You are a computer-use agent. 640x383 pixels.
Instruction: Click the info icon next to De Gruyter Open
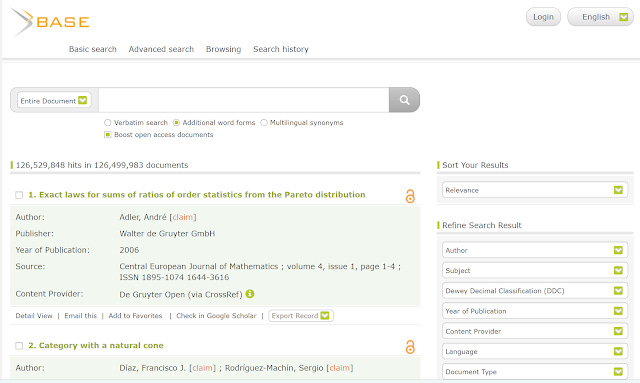(250, 294)
